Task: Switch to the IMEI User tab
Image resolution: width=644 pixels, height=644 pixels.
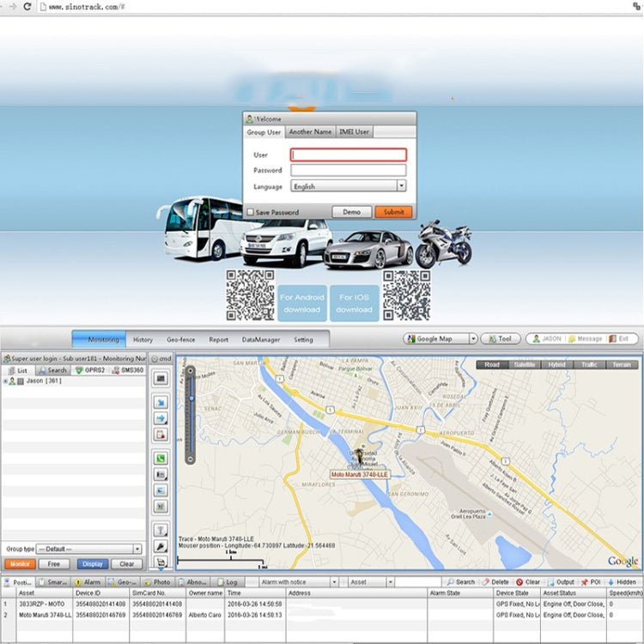Action: point(354,132)
